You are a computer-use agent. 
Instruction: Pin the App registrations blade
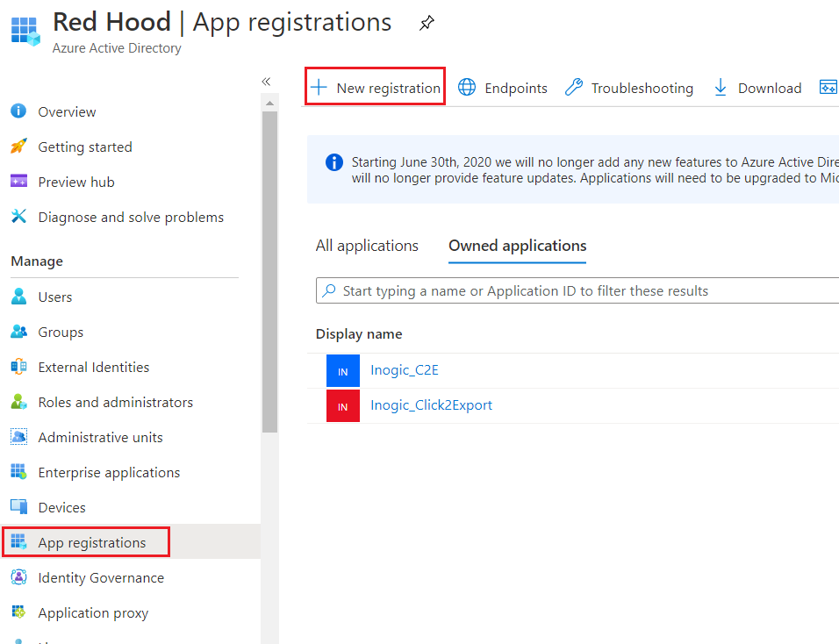pos(427,23)
